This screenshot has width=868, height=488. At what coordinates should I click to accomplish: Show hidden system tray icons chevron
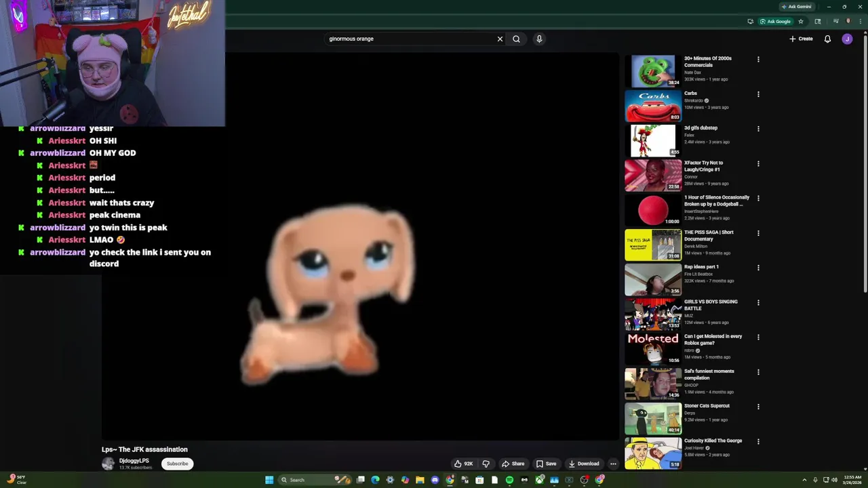[804, 480]
